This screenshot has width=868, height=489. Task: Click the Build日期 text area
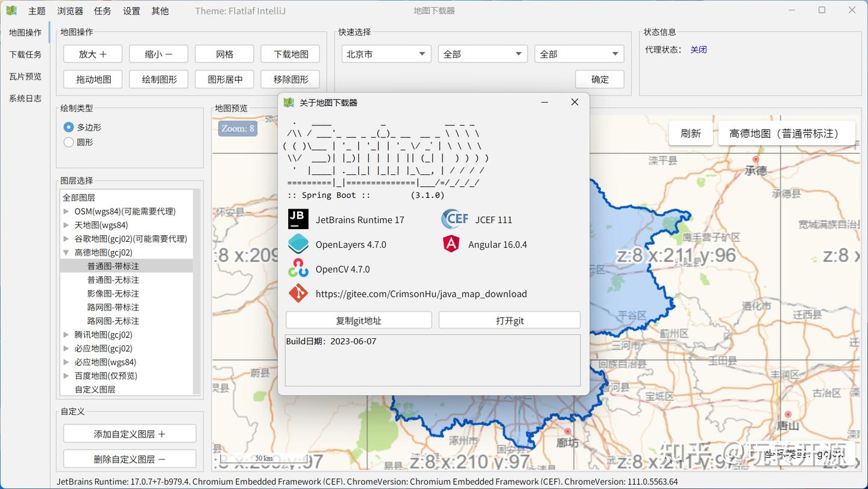[x=433, y=361]
